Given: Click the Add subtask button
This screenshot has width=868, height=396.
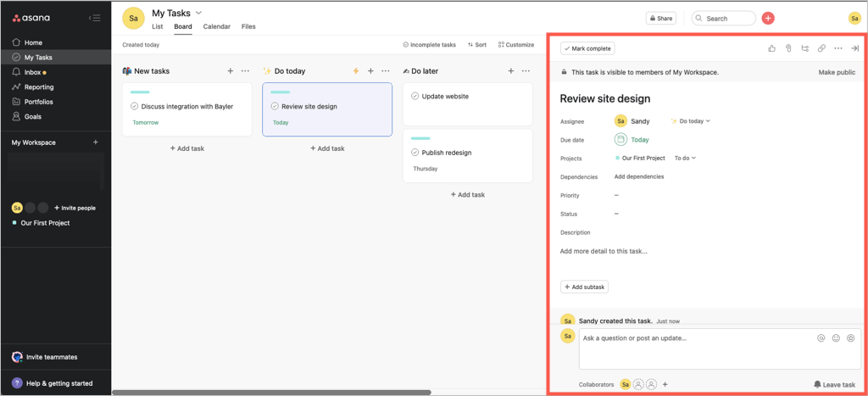Looking at the screenshot, I should pos(584,287).
